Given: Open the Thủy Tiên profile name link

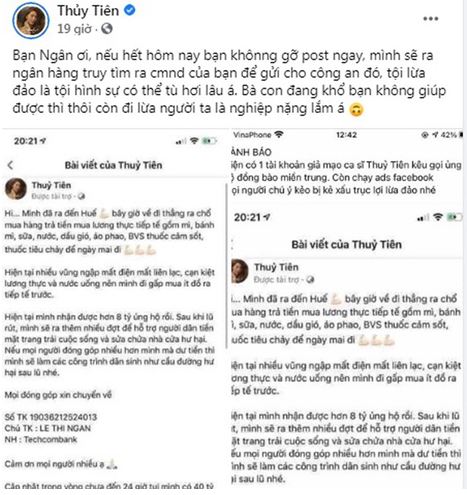Looking at the screenshot, I should coord(88,11).
